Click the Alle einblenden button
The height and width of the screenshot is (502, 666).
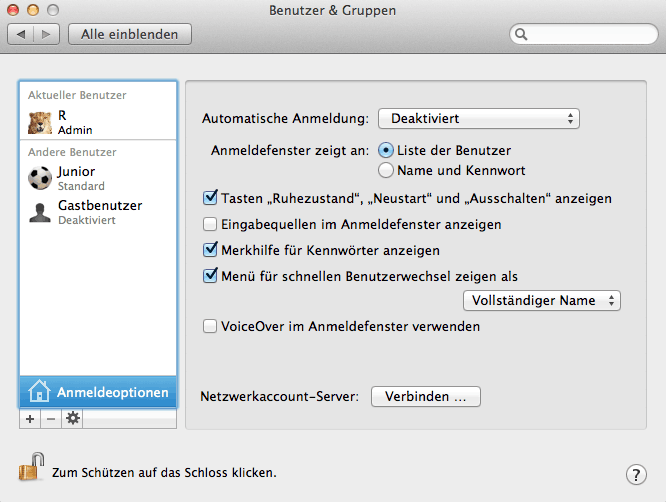[130, 34]
